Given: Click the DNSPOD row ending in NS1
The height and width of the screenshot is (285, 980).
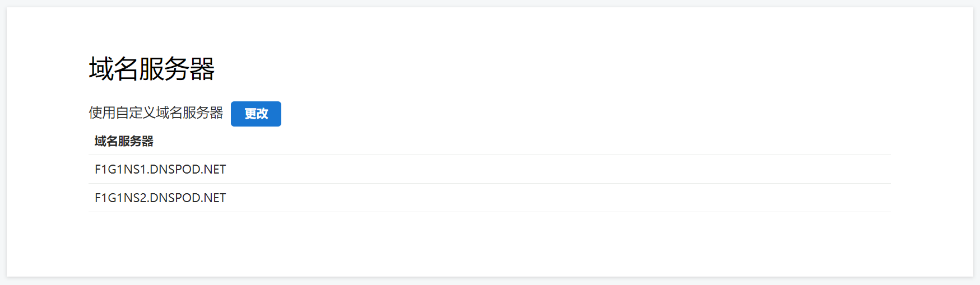Looking at the screenshot, I should click(x=160, y=169).
